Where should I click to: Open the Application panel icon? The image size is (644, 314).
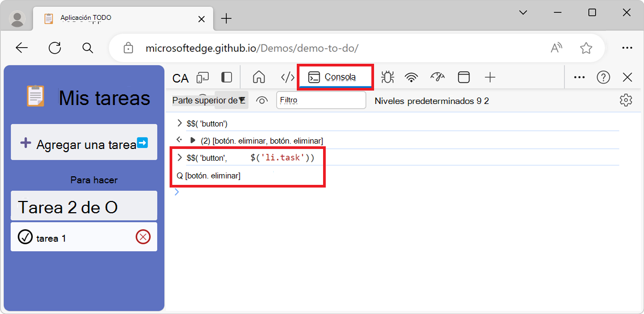coord(463,77)
